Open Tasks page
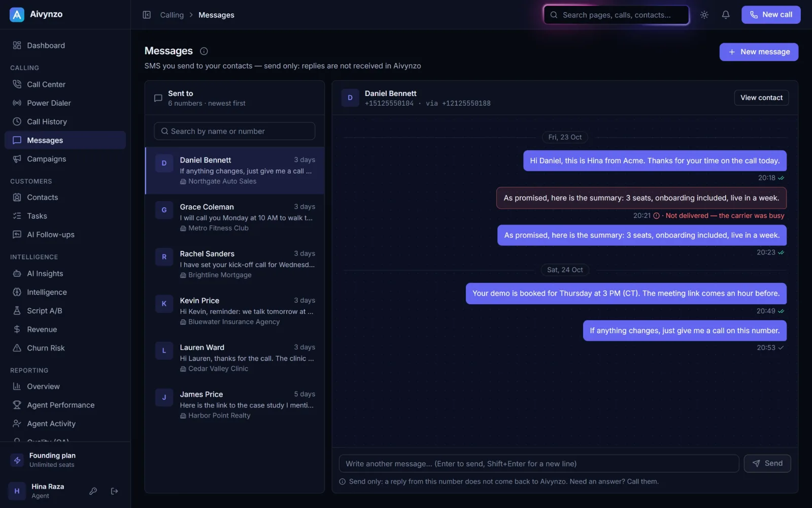The image size is (812, 508). pos(65,216)
